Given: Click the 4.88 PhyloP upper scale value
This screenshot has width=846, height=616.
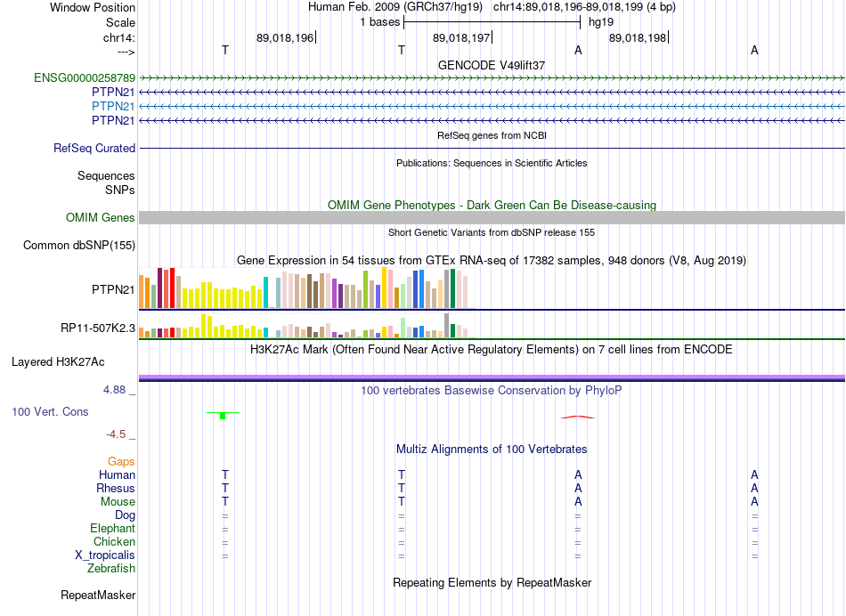Looking at the screenshot, I should pyautogui.click(x=114, y=389).
